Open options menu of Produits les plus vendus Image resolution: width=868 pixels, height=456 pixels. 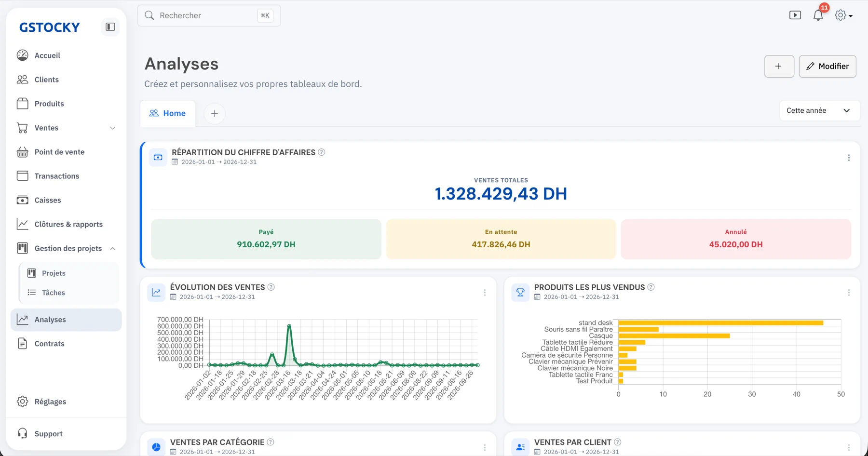point(849,293)
